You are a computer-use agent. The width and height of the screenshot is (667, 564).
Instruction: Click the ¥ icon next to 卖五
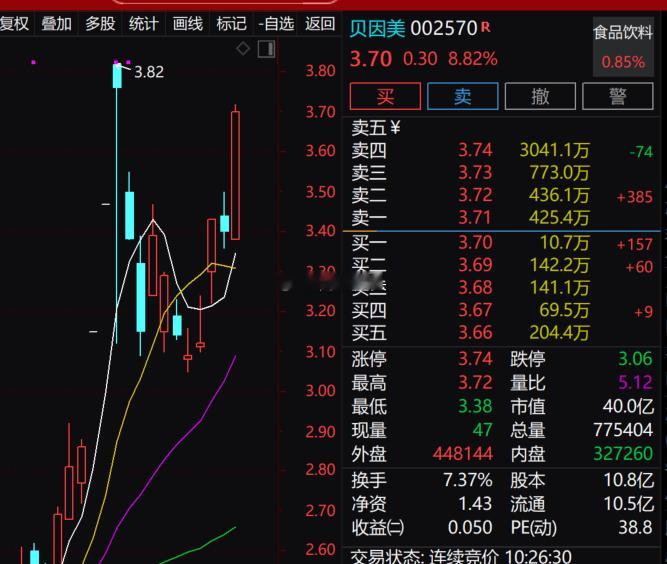coord(395,127)
